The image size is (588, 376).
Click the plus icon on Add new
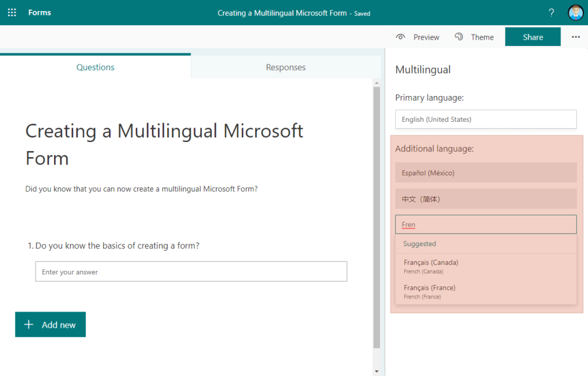29,324
